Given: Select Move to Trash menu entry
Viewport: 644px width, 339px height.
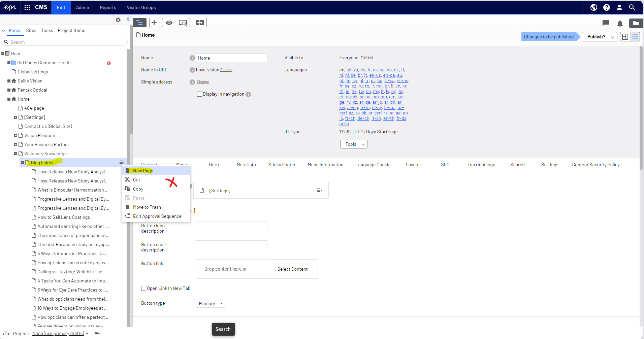Looking at the screenshot, I should [x=147, y=207].
